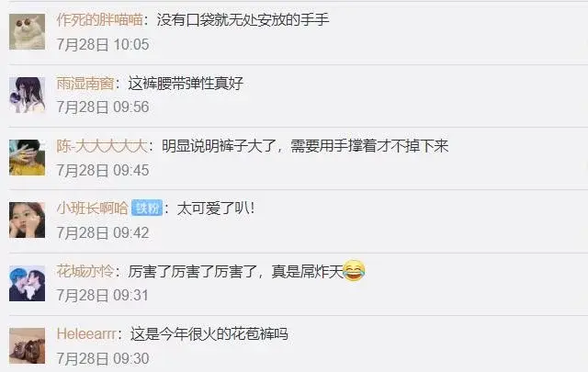
Task: Click the 7月28日 09:56 timestamp
Action: coord(103,107)
